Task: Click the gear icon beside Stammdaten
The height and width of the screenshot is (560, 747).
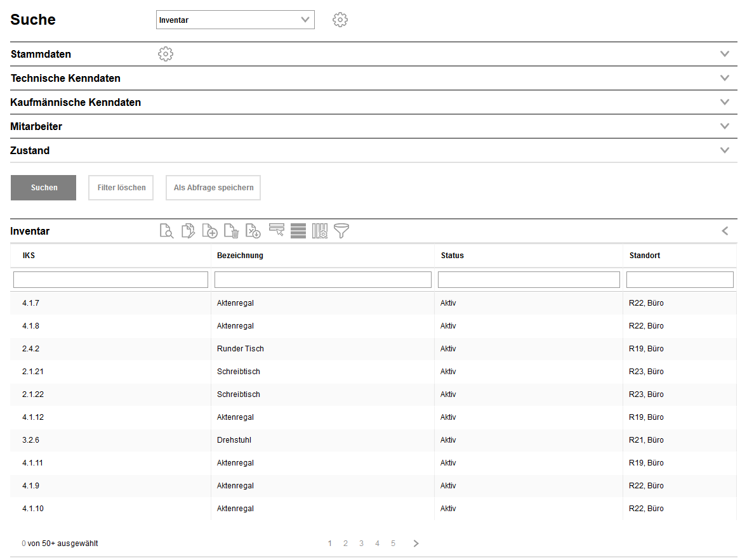Action: pos(166,54)
